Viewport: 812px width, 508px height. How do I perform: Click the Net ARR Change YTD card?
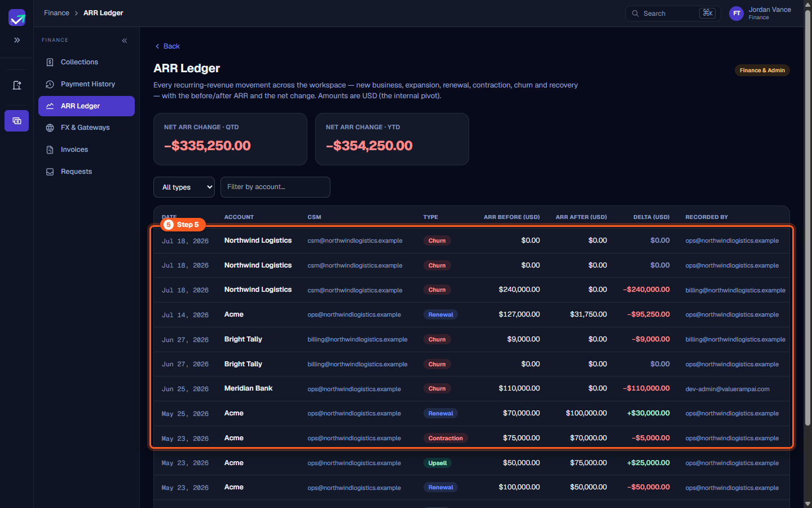coord(392,139)
